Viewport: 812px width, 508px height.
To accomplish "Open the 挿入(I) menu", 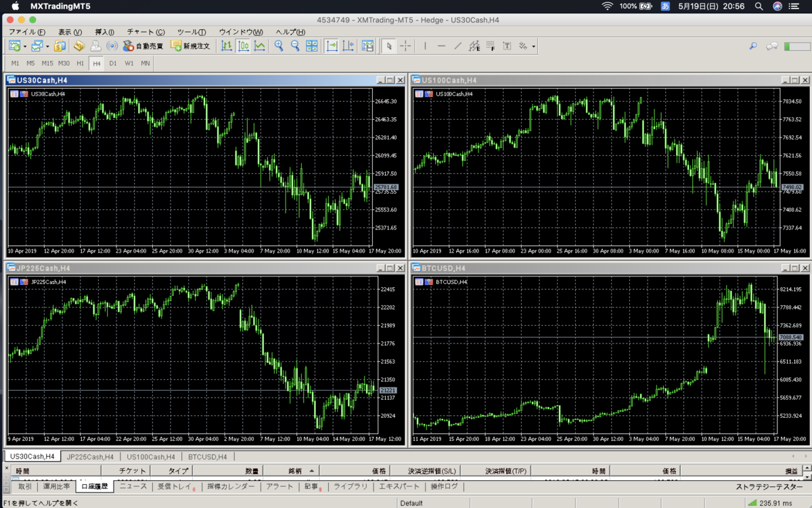I will 104,32.
